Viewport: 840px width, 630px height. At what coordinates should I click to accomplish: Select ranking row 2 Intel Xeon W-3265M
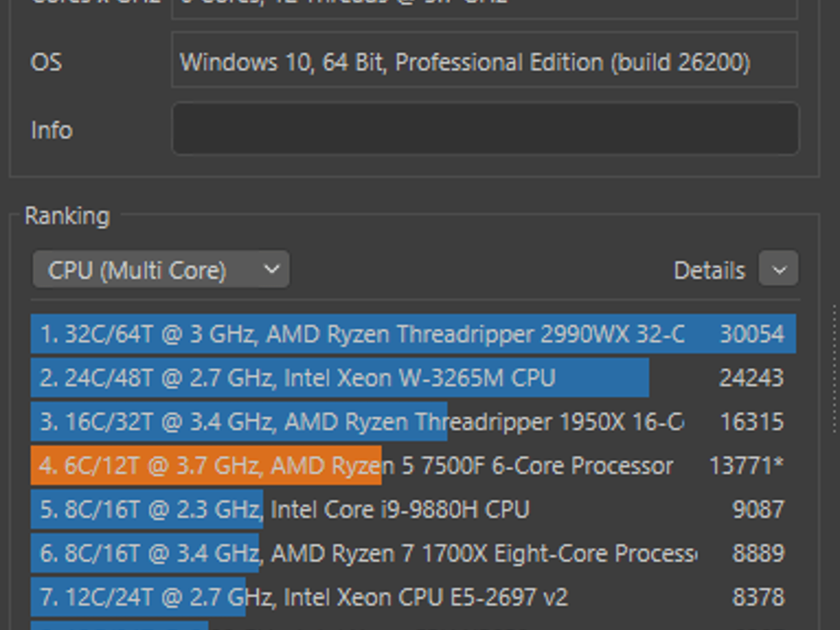click(x=413, y=377)
